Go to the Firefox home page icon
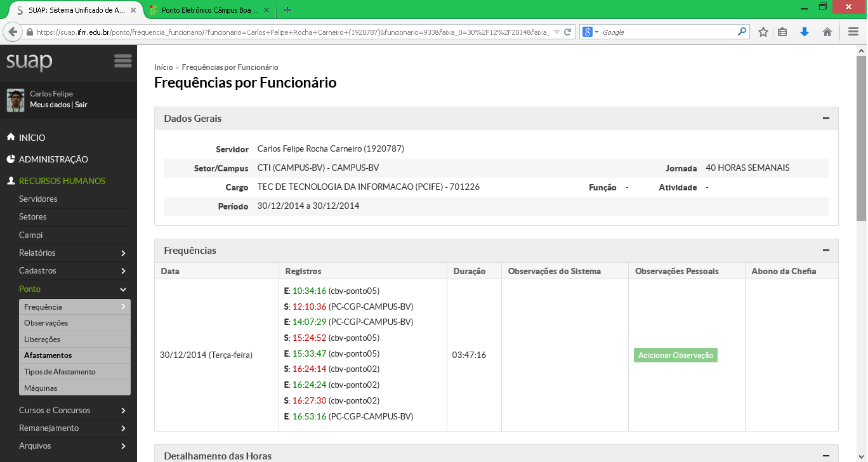 click(827, 32)
